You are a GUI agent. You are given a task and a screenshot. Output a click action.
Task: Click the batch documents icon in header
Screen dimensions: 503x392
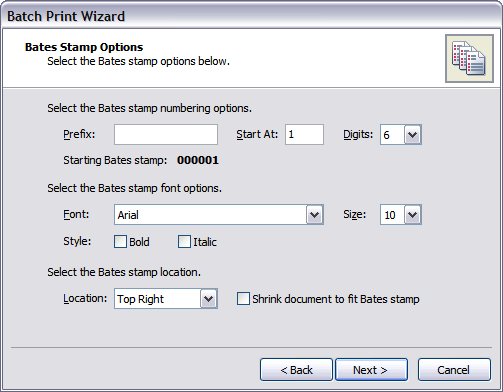click(x=469, y=58)
